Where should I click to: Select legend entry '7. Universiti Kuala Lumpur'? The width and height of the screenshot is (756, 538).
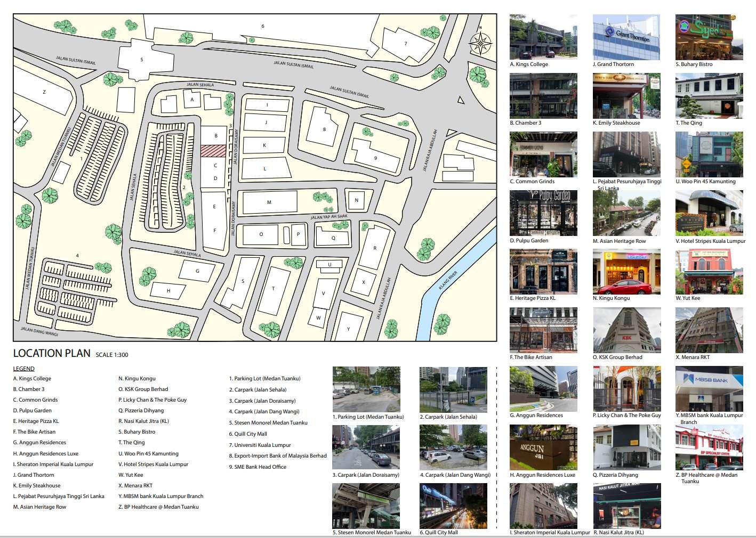(260, 445)
